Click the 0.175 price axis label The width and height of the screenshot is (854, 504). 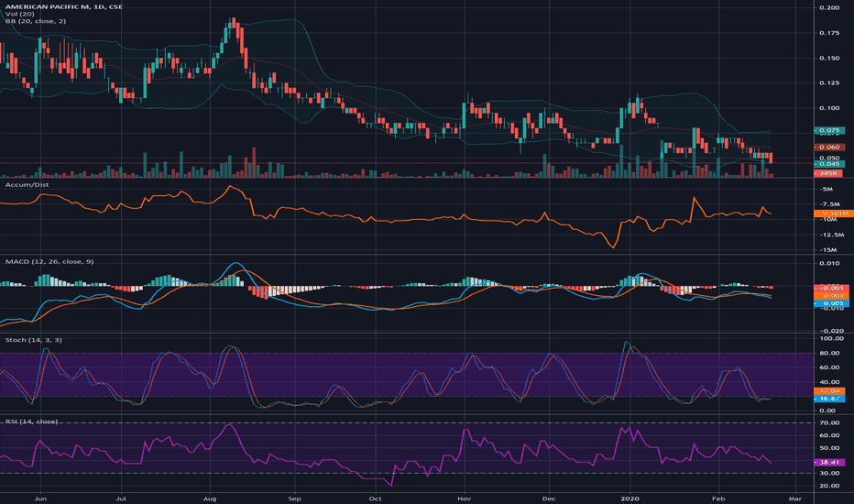(x=829, y=33)
